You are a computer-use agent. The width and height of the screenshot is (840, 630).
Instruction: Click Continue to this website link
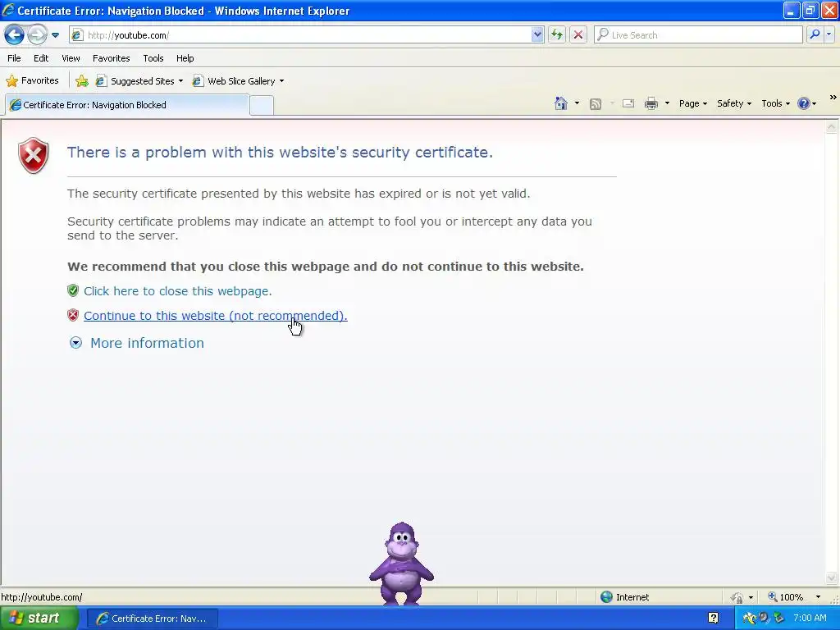click(216, 316)
